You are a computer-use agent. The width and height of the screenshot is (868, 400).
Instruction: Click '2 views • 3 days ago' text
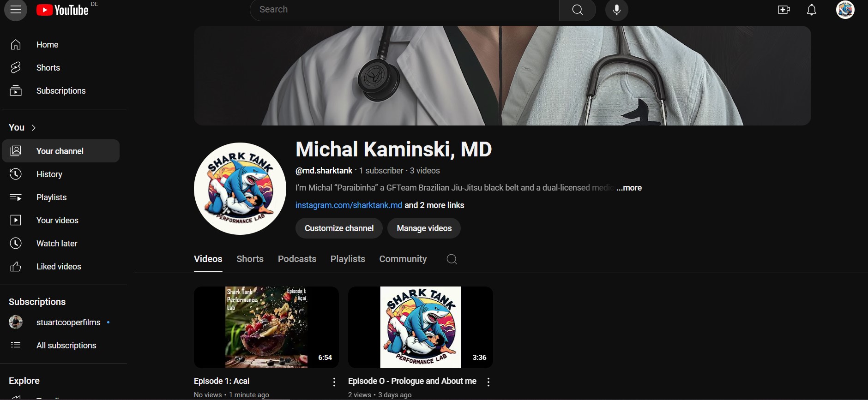pyautogui.click(x=380, y=395)
